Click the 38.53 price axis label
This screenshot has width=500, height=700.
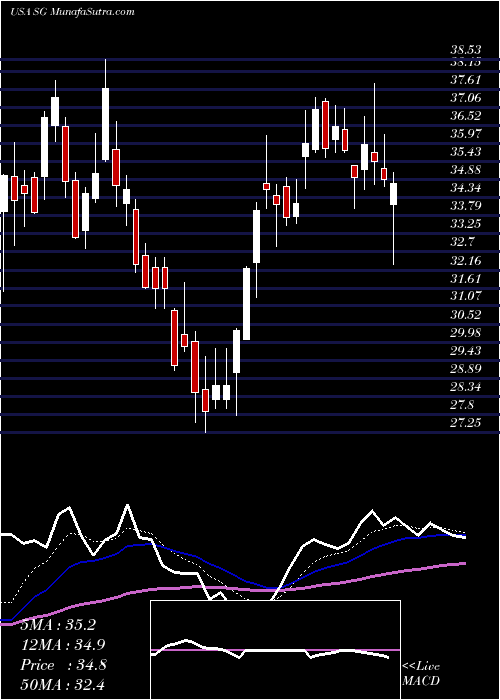466,50
